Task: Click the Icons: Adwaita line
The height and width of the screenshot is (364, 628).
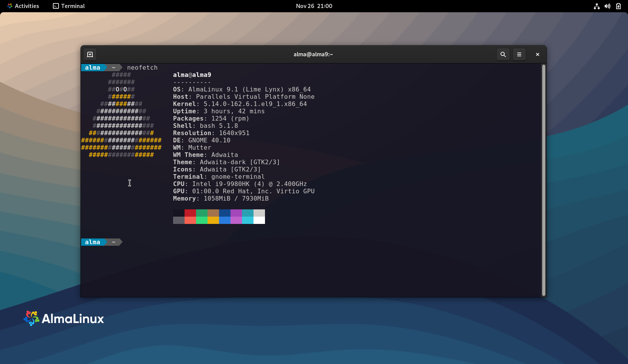Action: coord(217,170)
